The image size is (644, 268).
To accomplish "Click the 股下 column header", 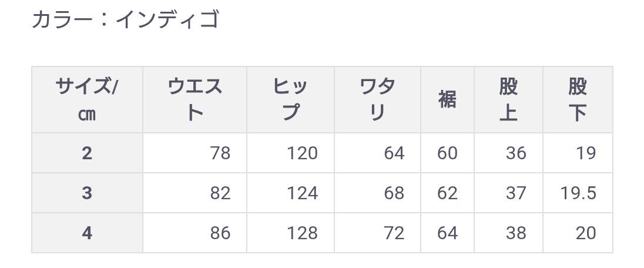I will pos(578,99).
